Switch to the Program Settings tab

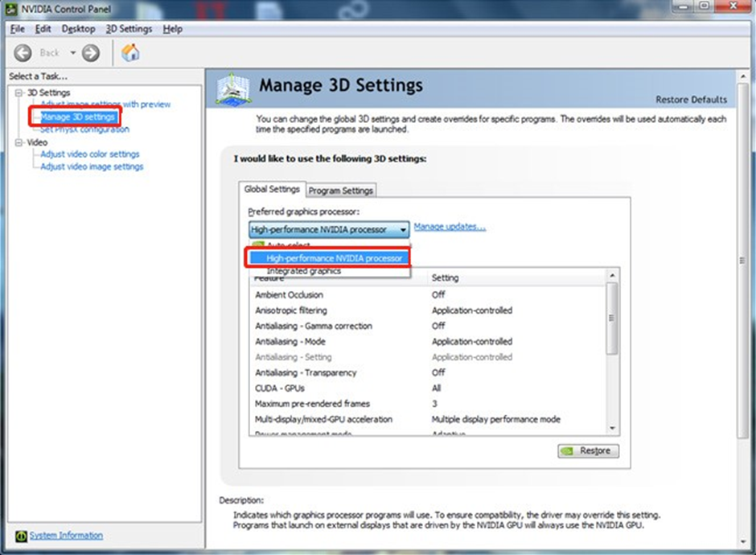tap(340, 191)
